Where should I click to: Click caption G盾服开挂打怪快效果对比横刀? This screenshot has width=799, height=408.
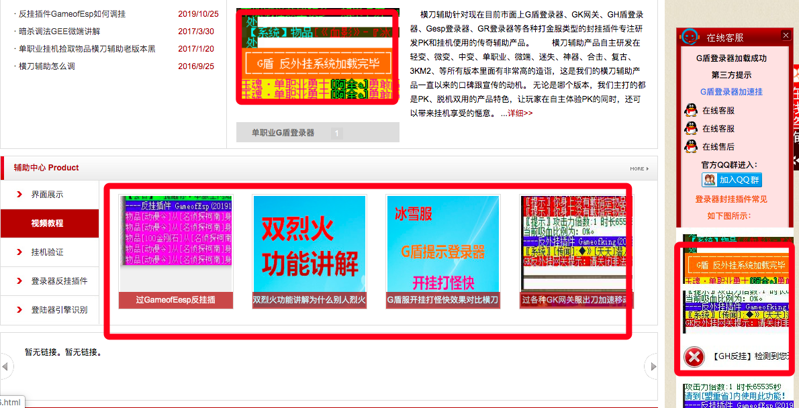pyautogui.click(x=443, y=301)
